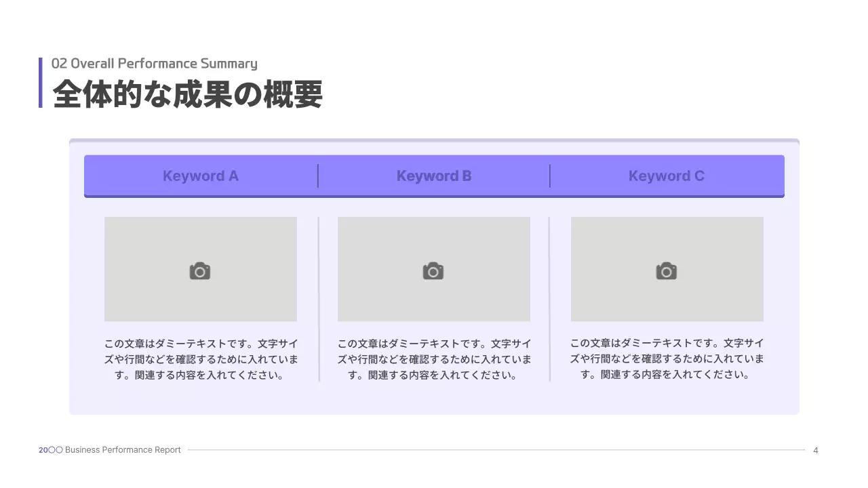The image size is (868, 488).
Task: Click the purple title accent bar
Action: click(41, 81)
